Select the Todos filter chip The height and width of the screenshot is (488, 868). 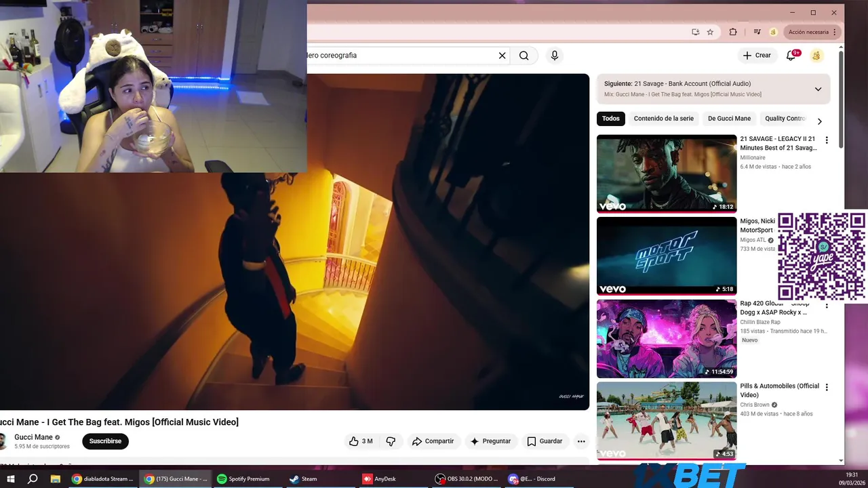click(611, 119)
